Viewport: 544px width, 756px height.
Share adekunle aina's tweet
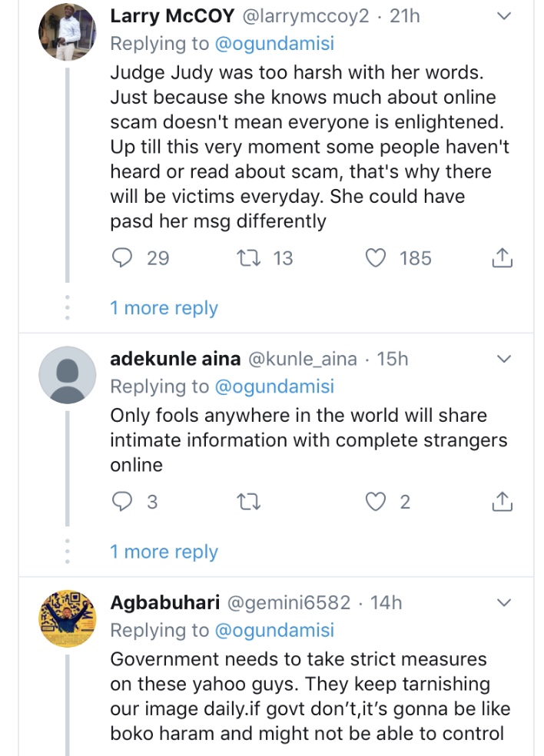[x=501, y=502]
